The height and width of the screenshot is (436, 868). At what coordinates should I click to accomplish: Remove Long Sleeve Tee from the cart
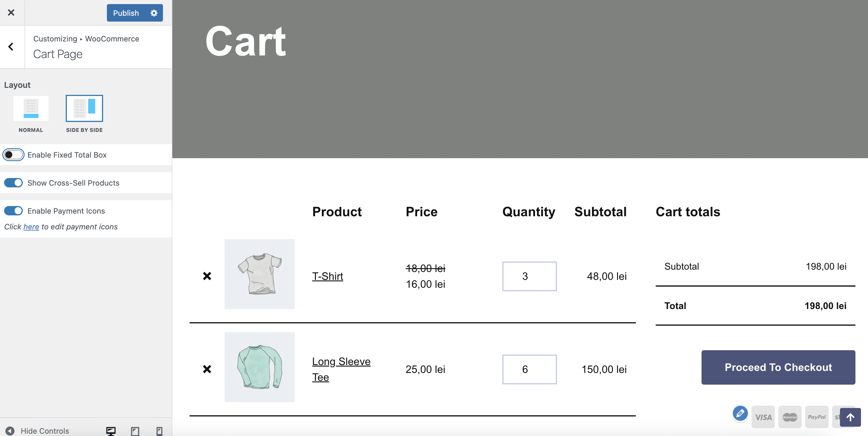pos(207,369)
